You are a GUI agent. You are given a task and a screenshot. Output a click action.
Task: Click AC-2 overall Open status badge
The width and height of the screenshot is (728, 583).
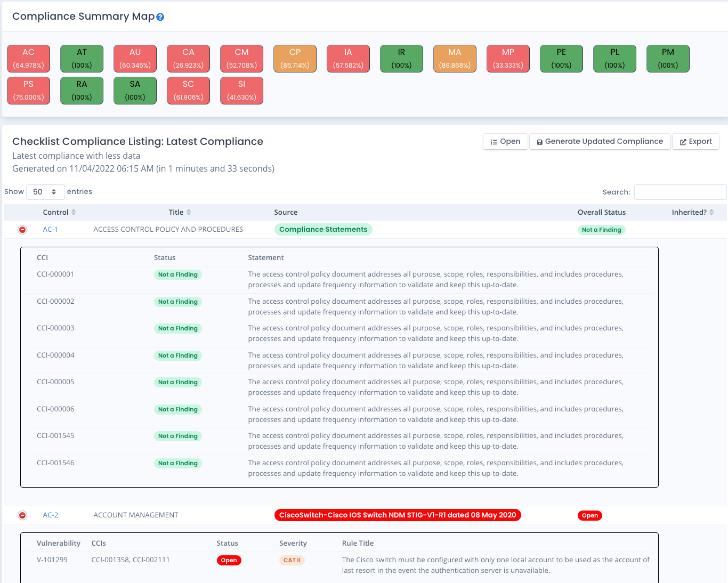click(590, 516)
